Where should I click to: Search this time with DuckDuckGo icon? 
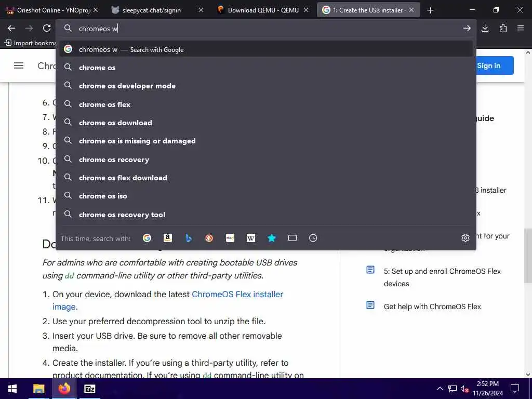click(x=209, y=238)
